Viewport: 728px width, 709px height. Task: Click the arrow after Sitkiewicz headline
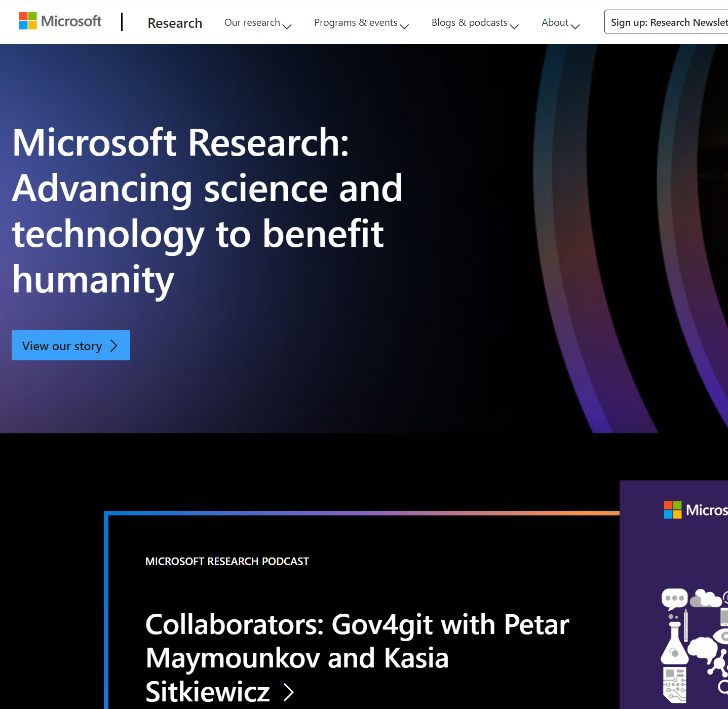click(x=289, y=692)
